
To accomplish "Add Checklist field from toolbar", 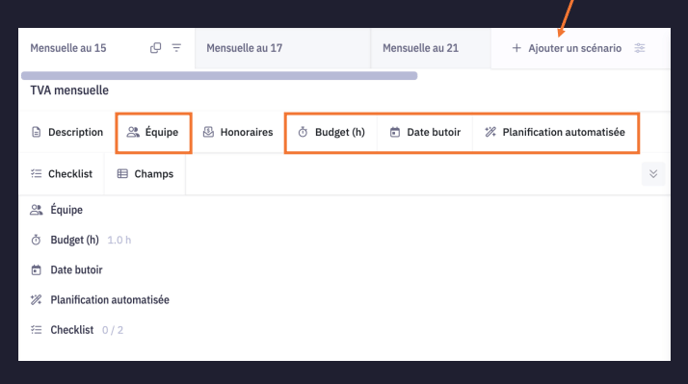I will coord(61,174).
